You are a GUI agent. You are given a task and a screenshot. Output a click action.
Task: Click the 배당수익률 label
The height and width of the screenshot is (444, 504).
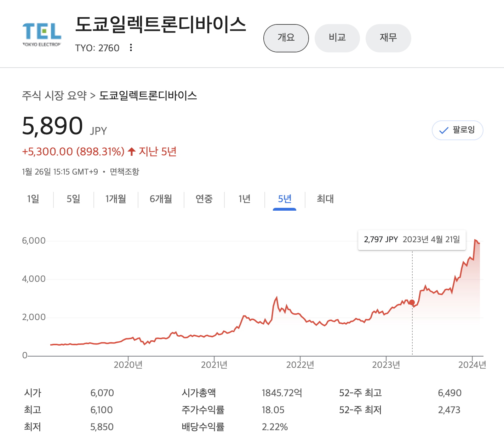click(203, 427)
